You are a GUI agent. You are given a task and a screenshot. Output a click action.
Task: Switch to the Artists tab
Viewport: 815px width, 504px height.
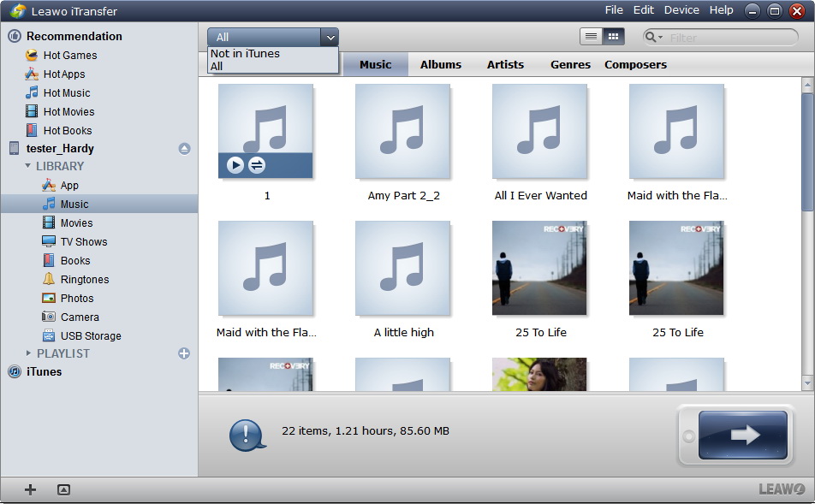(x=505, y=64)
